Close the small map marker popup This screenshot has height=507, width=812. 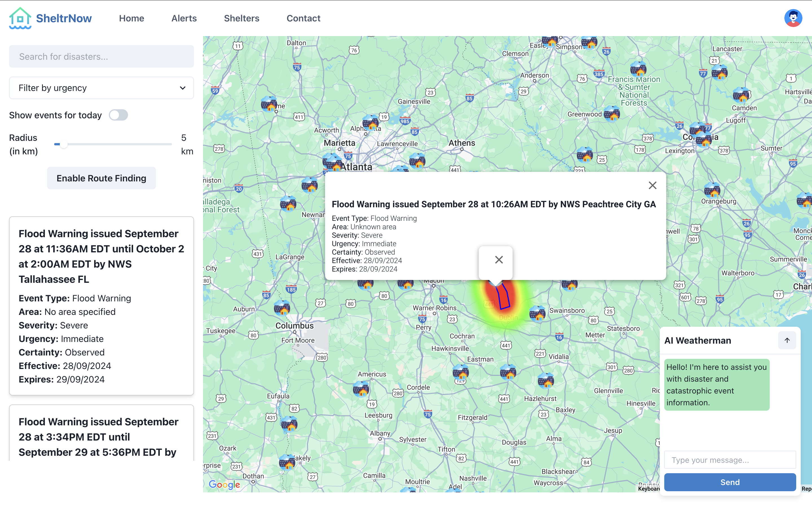[498, 260]
